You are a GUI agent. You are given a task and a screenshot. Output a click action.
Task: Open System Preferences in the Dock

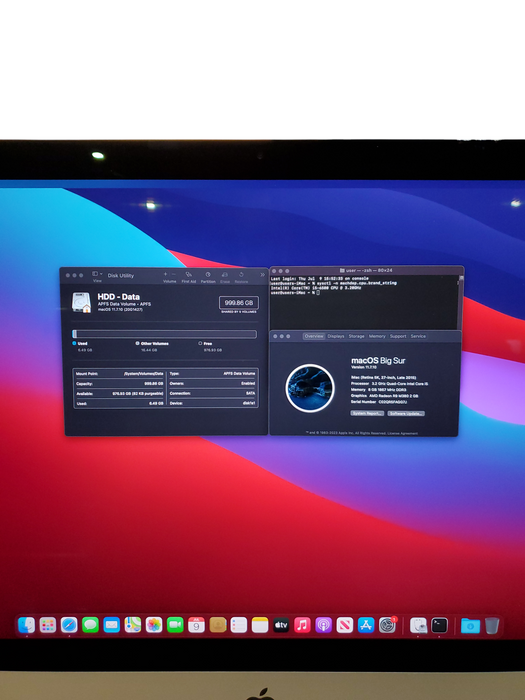tap(387, 625)
